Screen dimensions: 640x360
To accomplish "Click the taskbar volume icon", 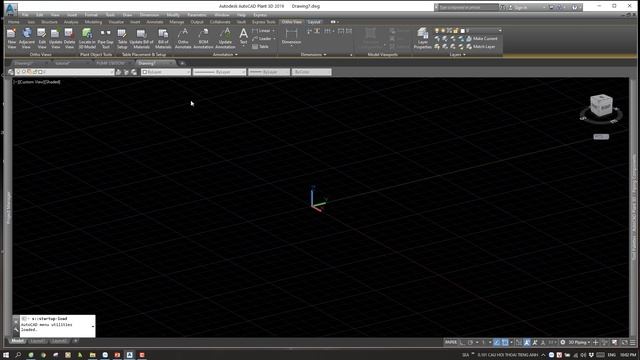I will point(583,355).
